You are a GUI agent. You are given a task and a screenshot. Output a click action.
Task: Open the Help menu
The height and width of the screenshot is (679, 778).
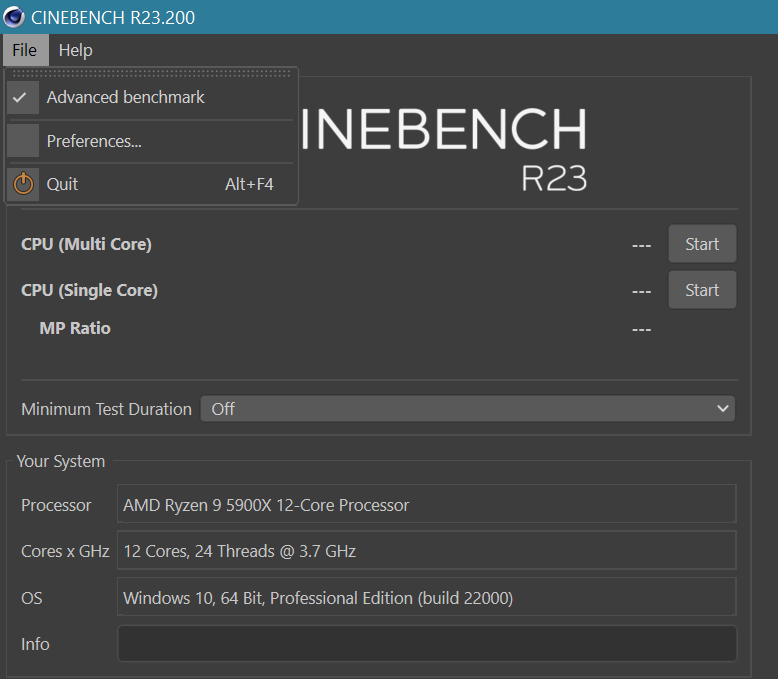point(75,50)
